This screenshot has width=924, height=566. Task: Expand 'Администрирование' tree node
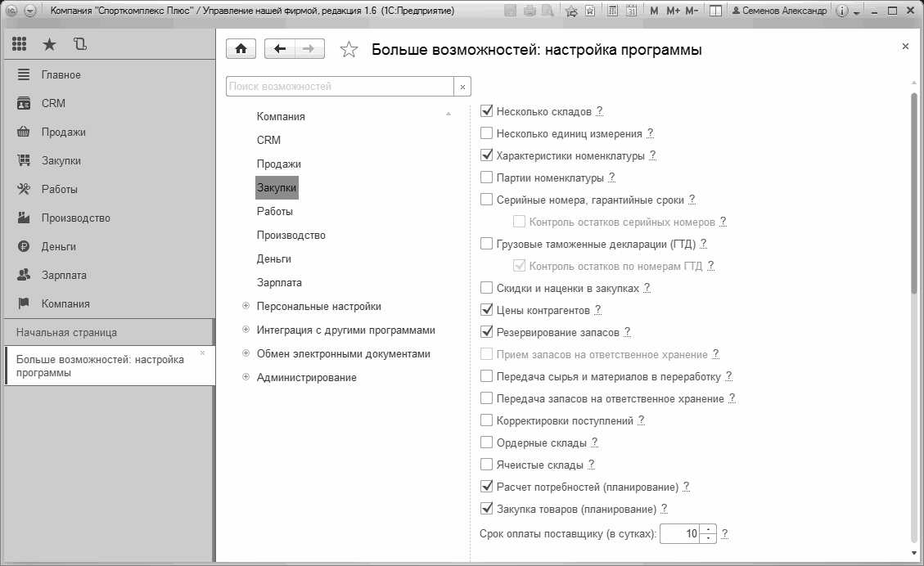click(246, 377)
